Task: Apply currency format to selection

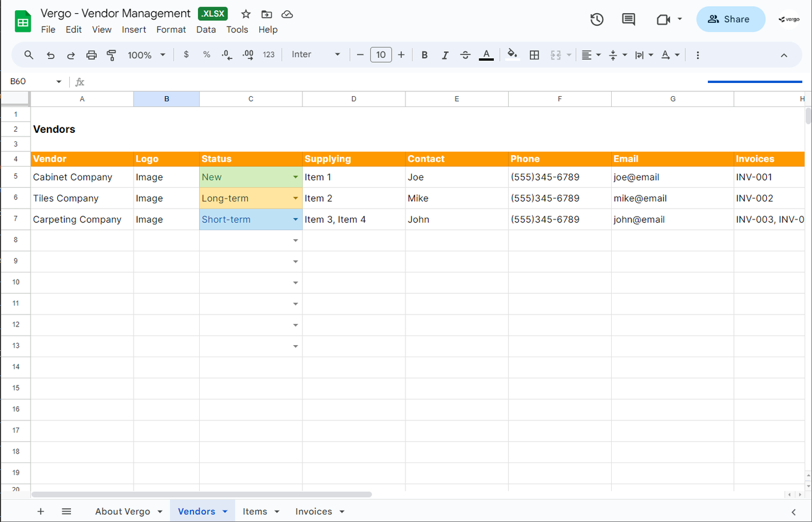Action: coord(186,55)
